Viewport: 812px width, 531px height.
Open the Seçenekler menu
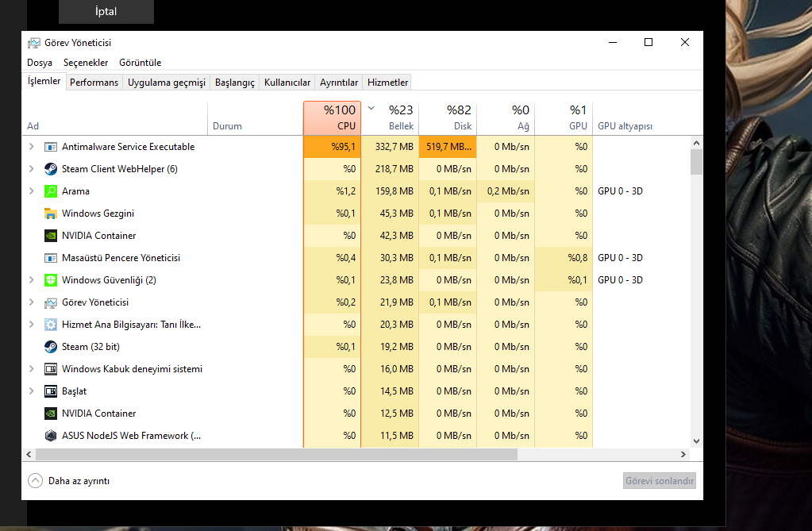coord(86,63)
